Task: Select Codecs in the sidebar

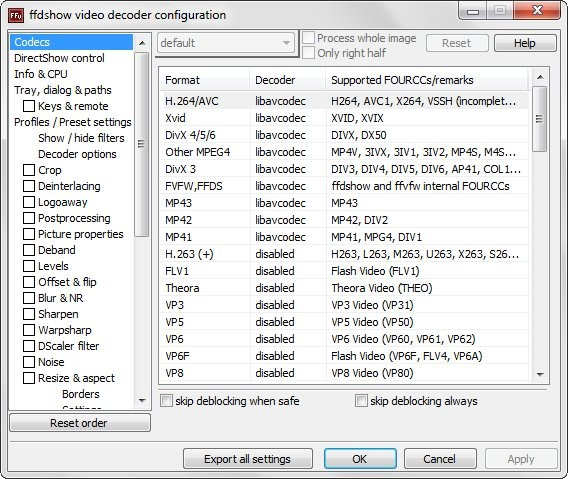Action: point(71,42)
